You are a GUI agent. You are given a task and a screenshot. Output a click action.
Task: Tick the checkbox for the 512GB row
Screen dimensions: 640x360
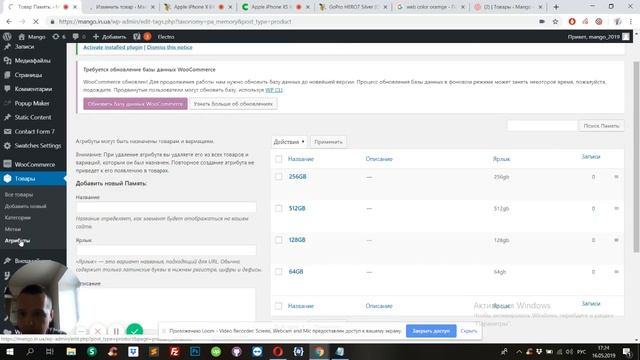pos(278,209)
